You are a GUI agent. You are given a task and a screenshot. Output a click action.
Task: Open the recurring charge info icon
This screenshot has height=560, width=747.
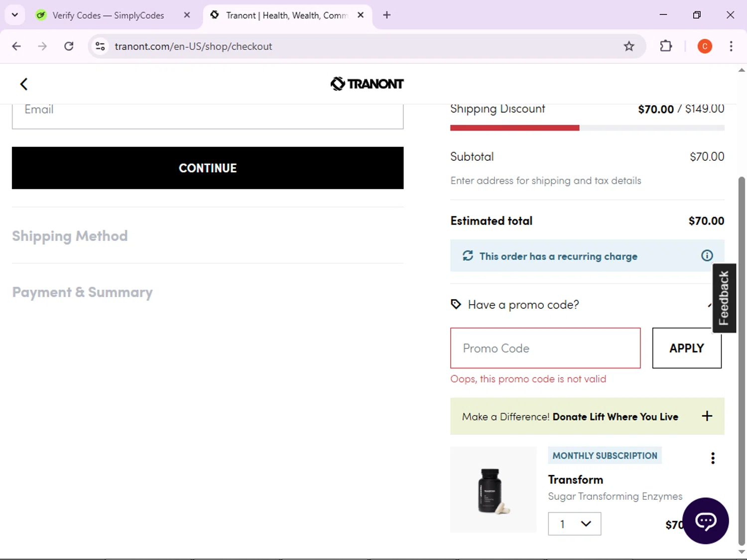707,256
